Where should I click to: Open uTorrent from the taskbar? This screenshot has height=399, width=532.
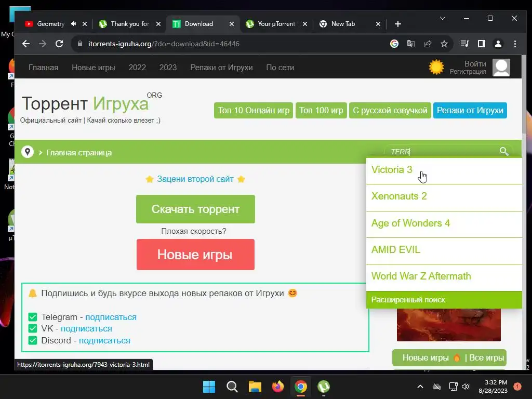324,387
